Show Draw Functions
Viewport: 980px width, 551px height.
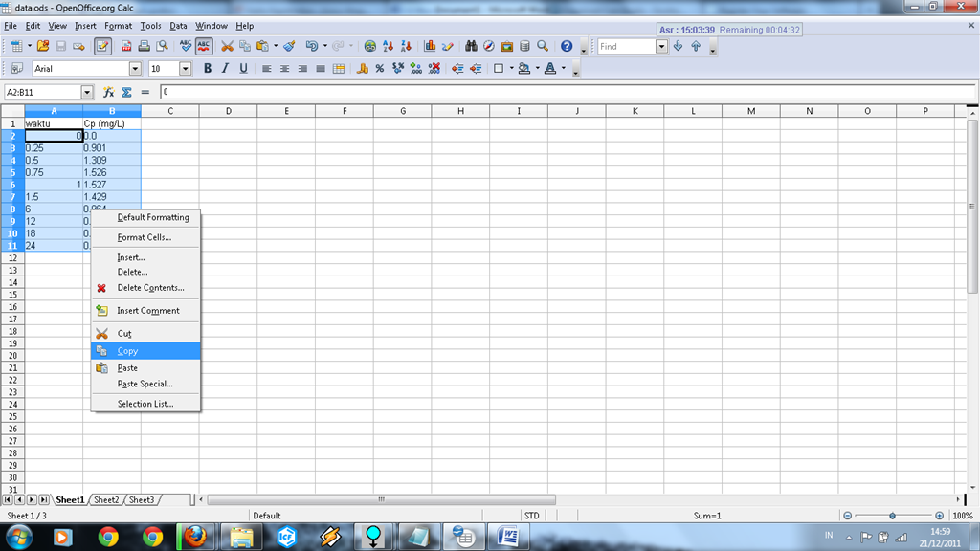[x=448, y=46]
